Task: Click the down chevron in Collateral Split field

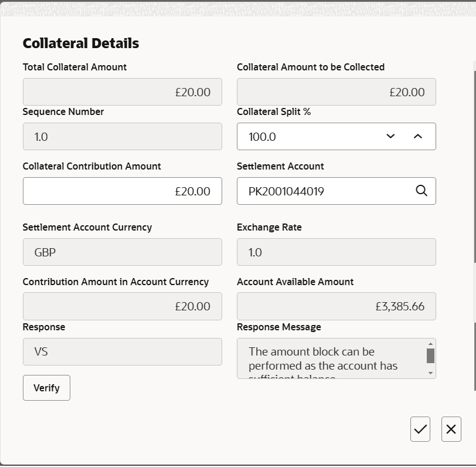Action: tap(390, 136)
